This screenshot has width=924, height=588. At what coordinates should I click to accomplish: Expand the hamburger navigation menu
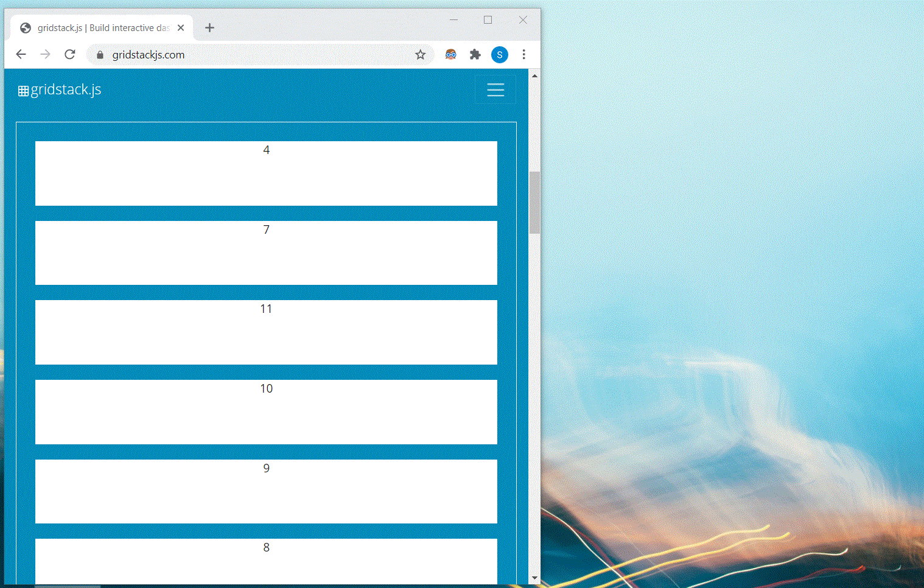coord(495,90)
